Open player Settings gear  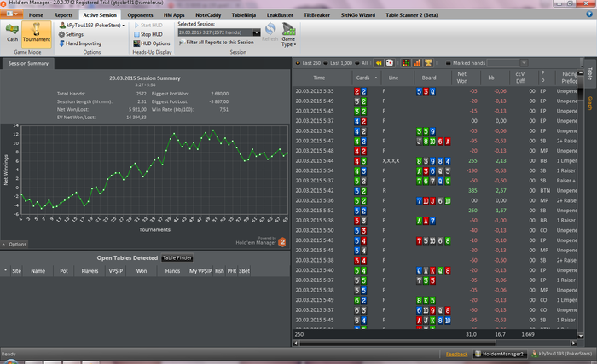click(71, 34)
